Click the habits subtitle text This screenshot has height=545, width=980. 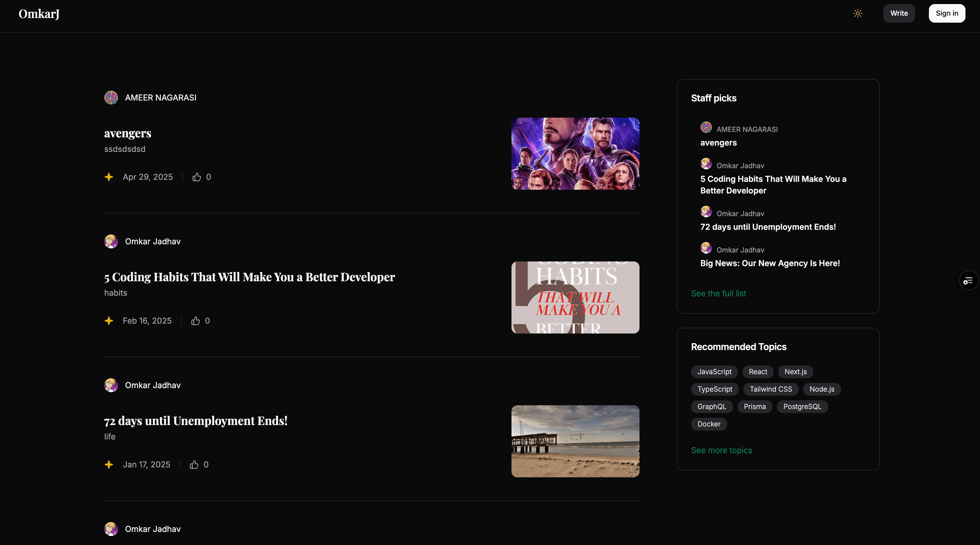pos(116,293)
